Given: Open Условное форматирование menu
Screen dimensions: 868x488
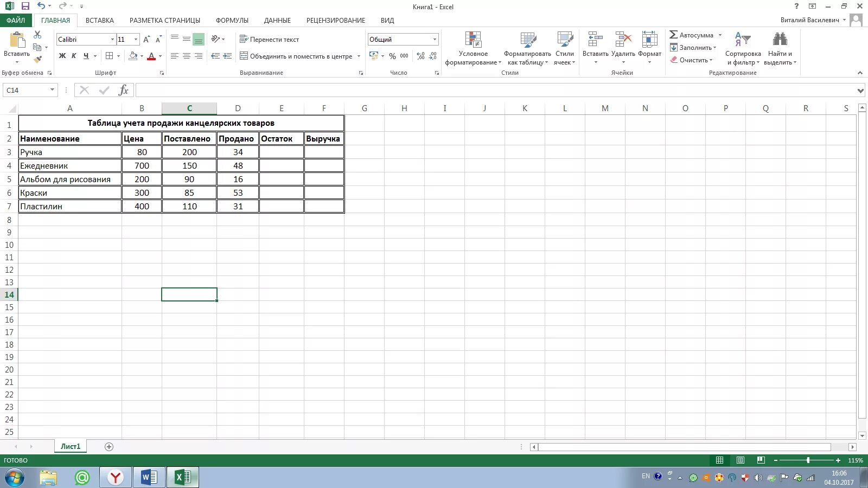Looking at the screenshot, I should pyautogui.click(x=473, y=48).
